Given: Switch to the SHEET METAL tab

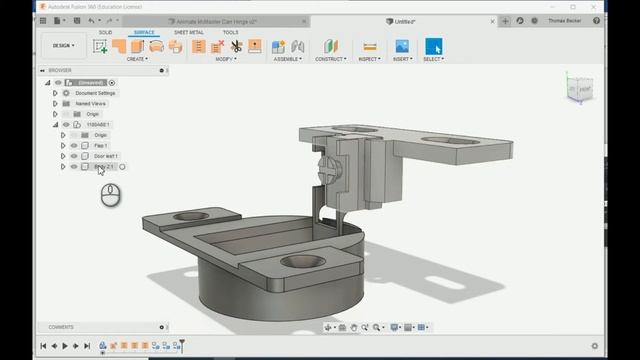Looking at the screenshot, I should pyautogui.click(x=189, y=32).
